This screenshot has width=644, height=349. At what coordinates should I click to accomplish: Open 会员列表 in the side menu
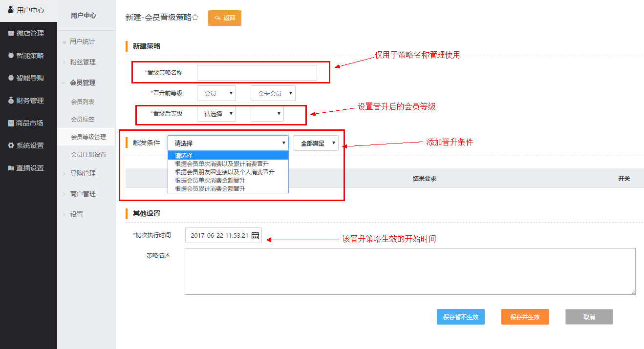(x=83, y=102)
